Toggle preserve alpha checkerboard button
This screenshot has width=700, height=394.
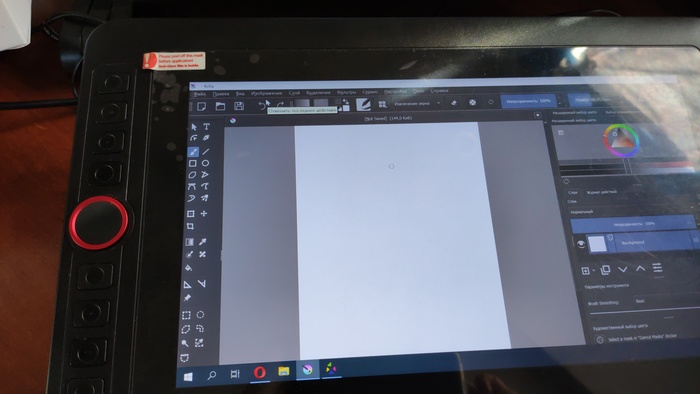tap(472, 102)
